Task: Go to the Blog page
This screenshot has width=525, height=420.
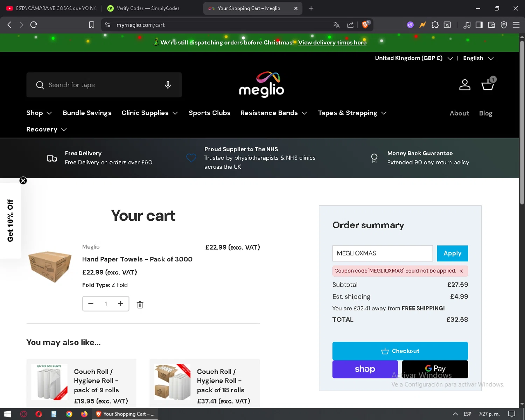Action: 485,113
